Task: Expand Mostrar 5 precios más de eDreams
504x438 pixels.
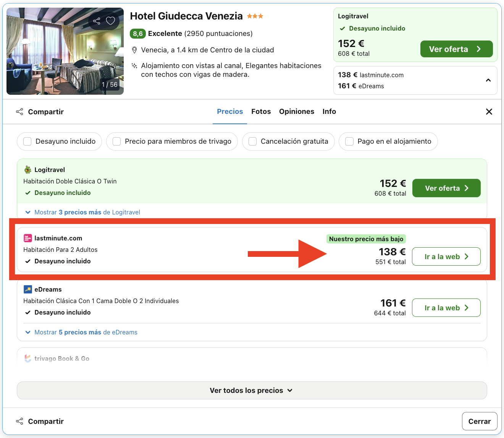Action: [81, 332]
